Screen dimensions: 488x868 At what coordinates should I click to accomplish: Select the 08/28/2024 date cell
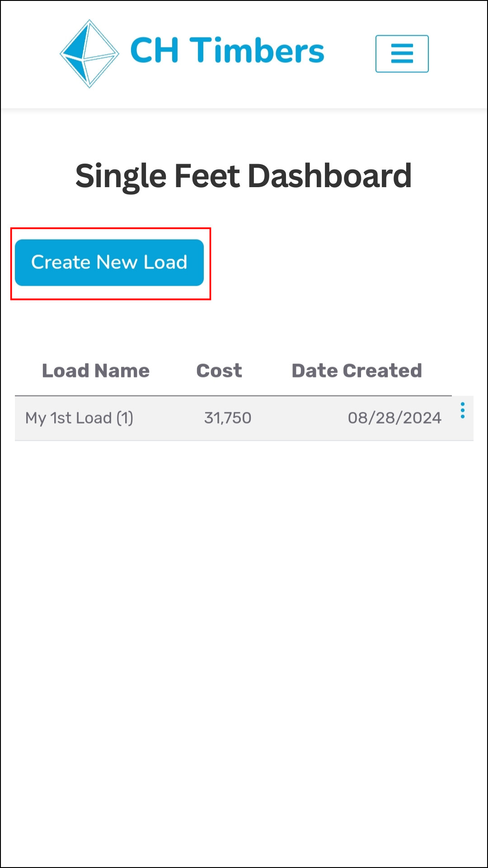click(394, 418)
